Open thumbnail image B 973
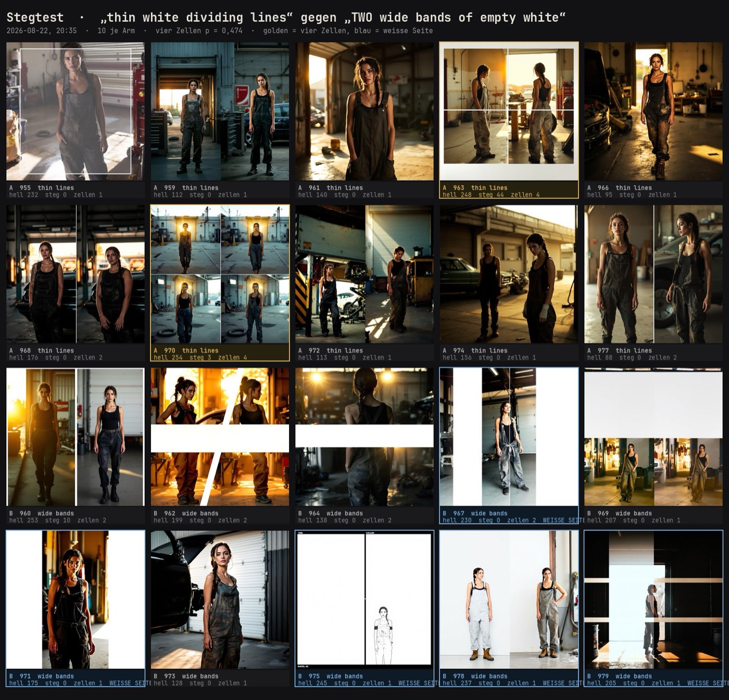The width and height of the screenshot is (729, 700). coord(220,600)
